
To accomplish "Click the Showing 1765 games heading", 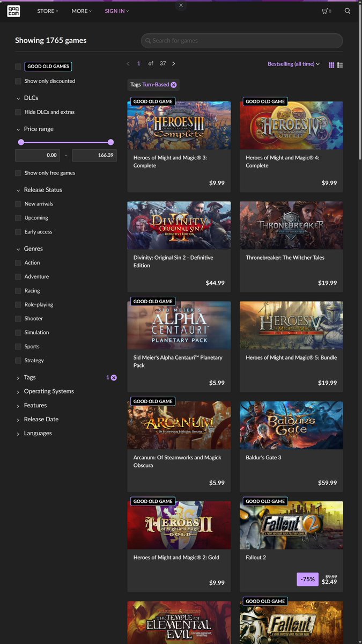I will tap(50, 40).
